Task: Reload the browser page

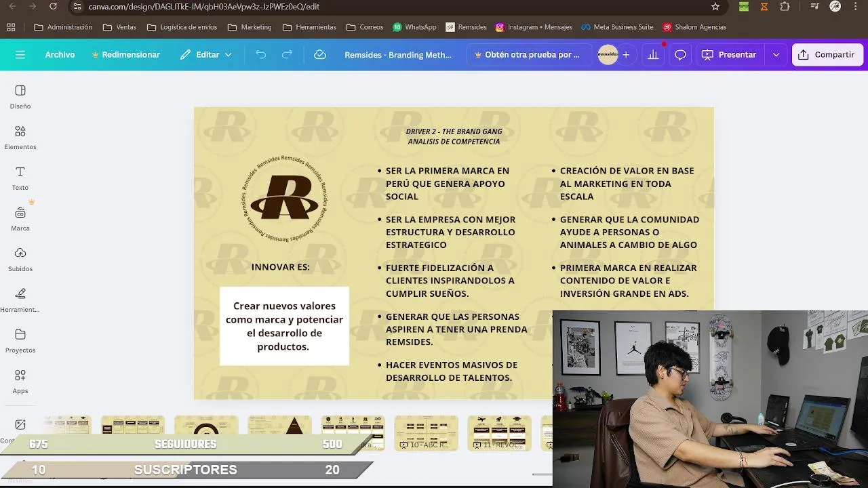Action: [54, 7]
